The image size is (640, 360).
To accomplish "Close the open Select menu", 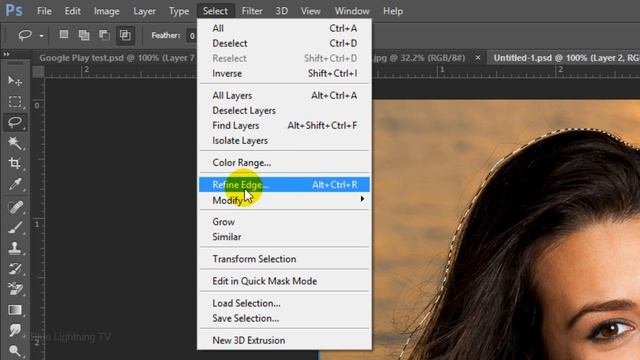I will pyautogui.click(x=216, y=11).
